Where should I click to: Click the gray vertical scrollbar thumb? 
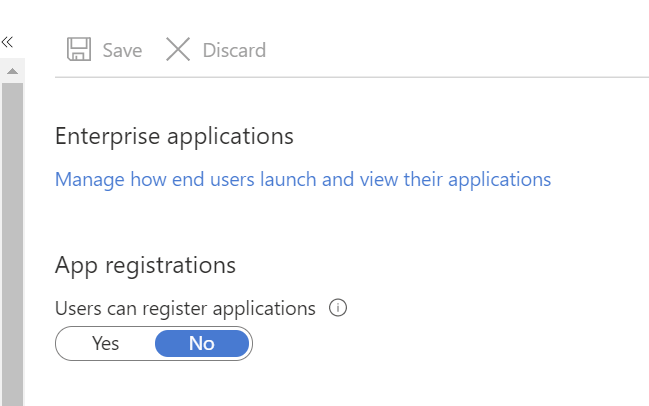coord(12,240)
